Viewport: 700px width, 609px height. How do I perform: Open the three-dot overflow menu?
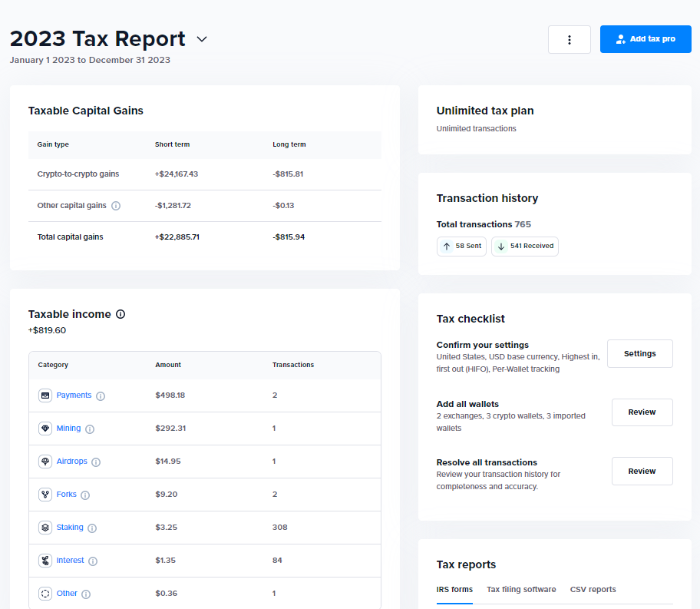pyautogui.click(x=569, y=39)
